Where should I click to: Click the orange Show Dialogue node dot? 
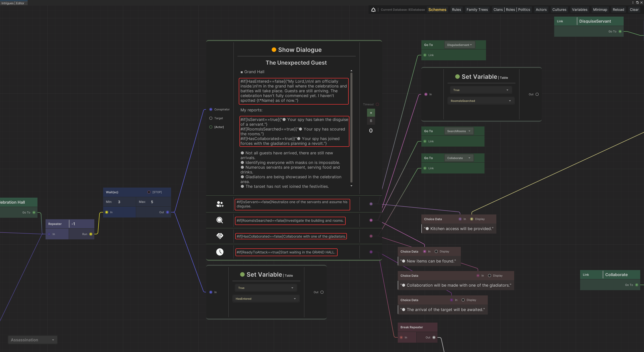tap(274, 50)
